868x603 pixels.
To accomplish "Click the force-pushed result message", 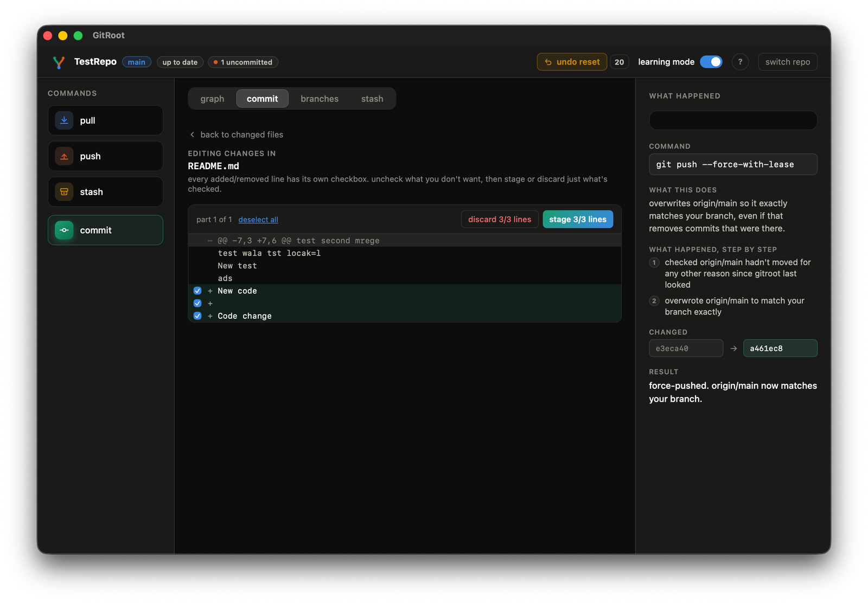I will (x=733, y=392).
